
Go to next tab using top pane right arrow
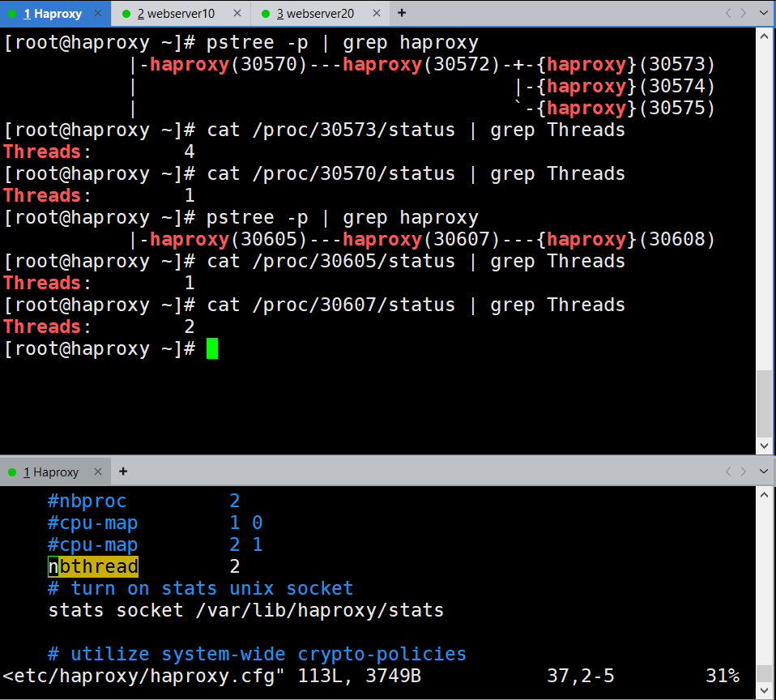744,13
